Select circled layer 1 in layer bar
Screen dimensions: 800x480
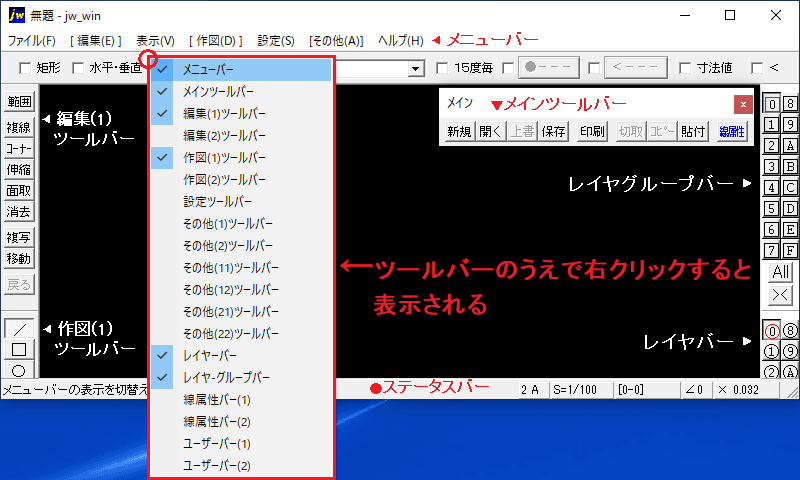(771, 351)
